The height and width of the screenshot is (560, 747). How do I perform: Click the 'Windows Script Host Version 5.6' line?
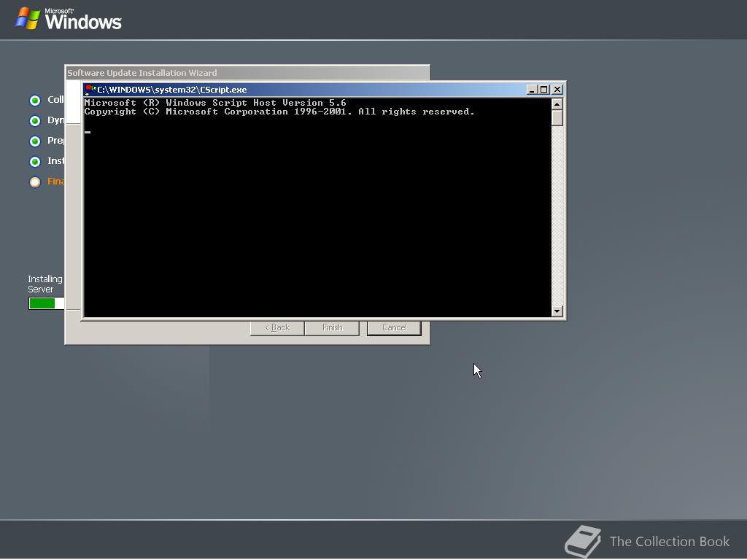click(215, 103)
